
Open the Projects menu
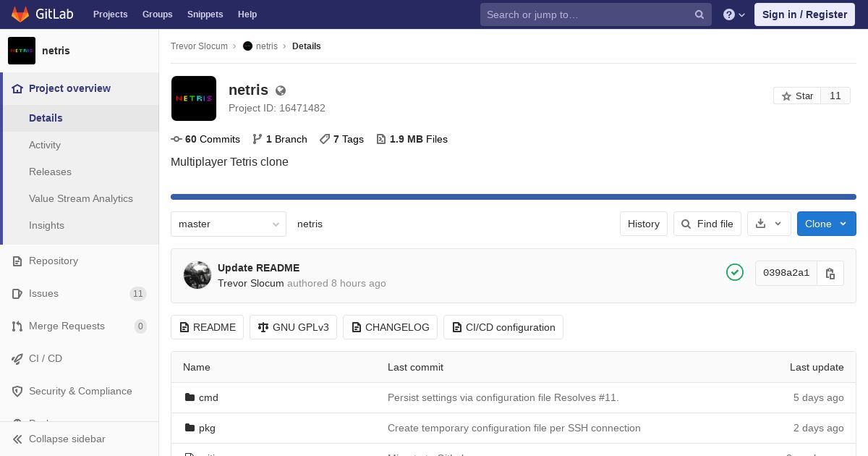(x=110, y=14)
